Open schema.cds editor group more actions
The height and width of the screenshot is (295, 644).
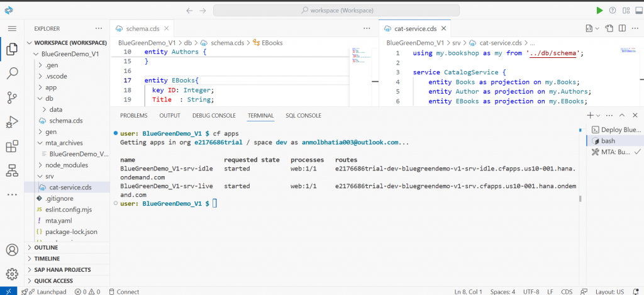(367, 28)
